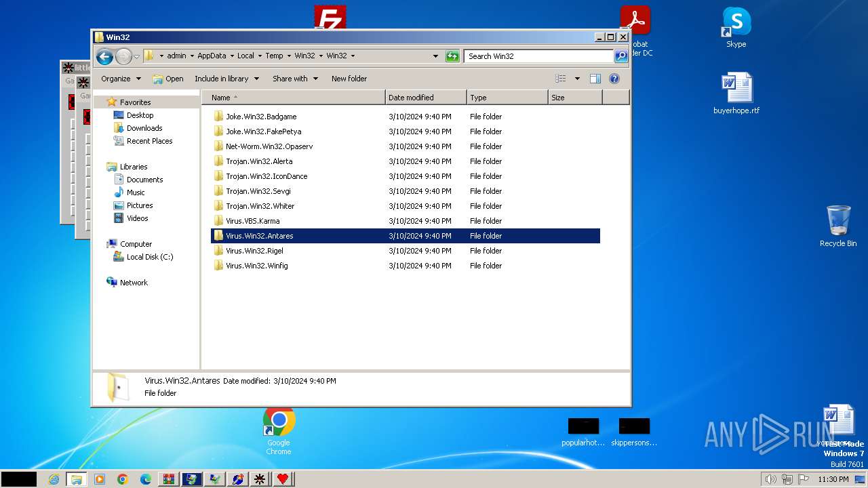
Task: Switch to WinRAR taskbar button
Action: pyautogui.click(x=169, y=479)
